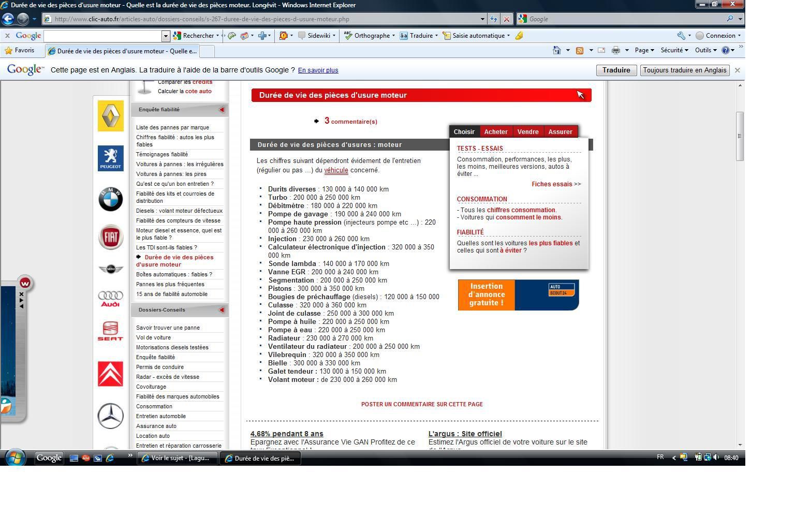This screenshot has width=795, height=532.
Task: Click the Help question mark icon
Action: pos(726,50)
